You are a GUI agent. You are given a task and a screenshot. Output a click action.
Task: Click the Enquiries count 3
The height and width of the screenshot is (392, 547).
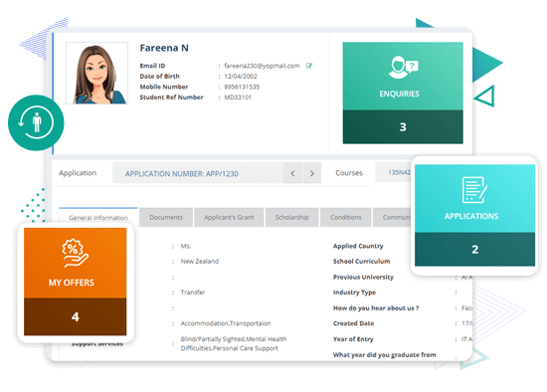(x=403, y=127)
